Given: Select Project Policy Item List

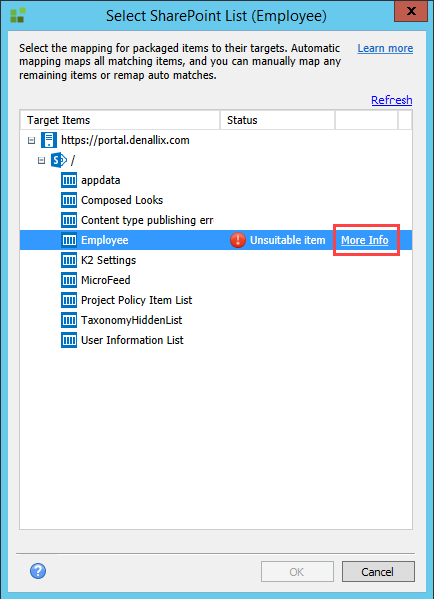Looking at the screenshot, I should (136, 300).
